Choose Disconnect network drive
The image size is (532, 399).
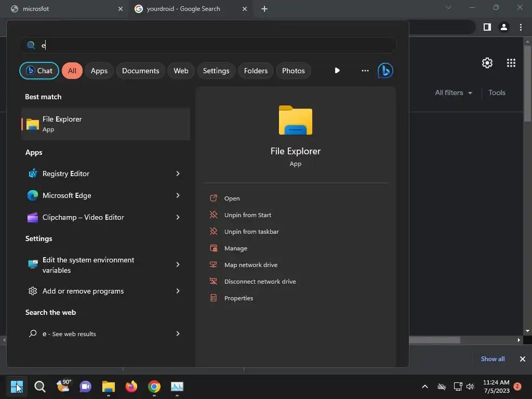click(x=260, y=282)
